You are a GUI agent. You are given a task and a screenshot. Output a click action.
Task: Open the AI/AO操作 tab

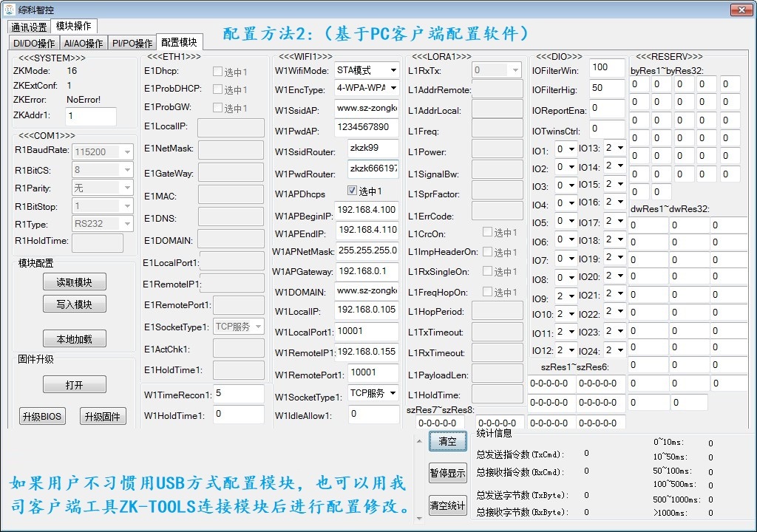(x=84, y=44)
